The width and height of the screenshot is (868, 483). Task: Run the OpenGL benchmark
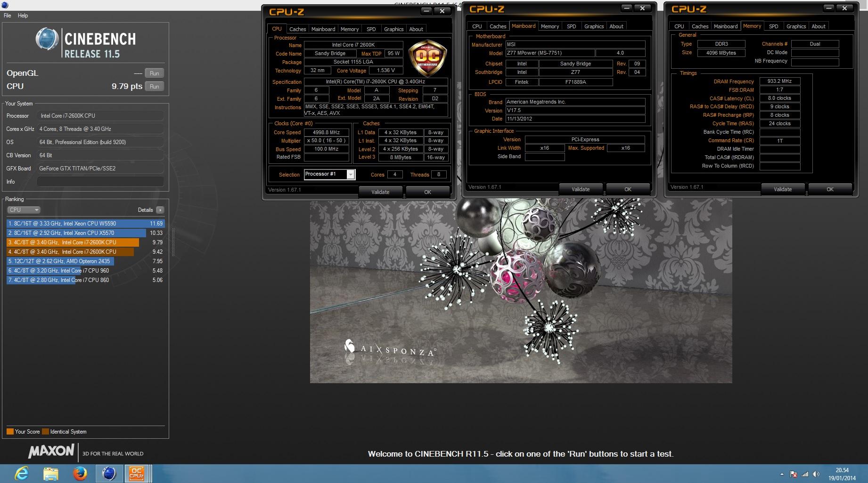click(x=154, y=73)
